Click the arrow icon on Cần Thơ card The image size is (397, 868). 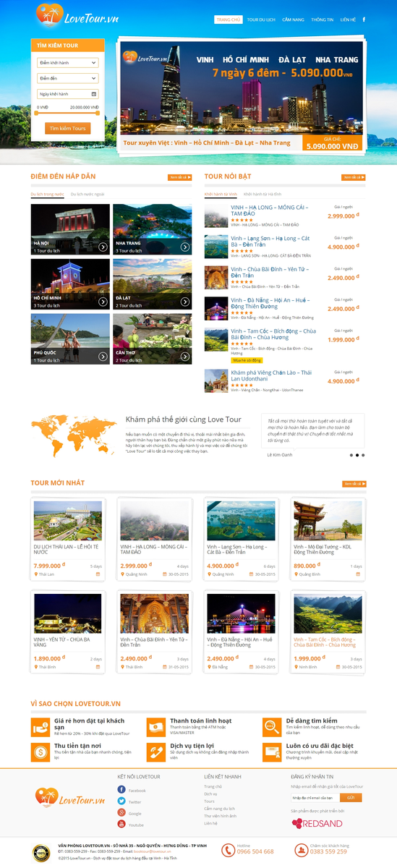coord(185,356)
